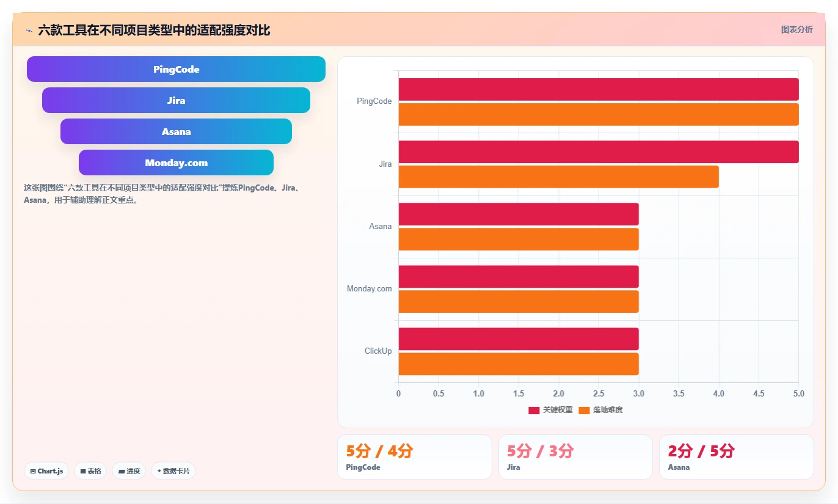Click the red 关键权重 legend swatch
This screenshot has height=504, width=838.
click(x=534, y=410)
